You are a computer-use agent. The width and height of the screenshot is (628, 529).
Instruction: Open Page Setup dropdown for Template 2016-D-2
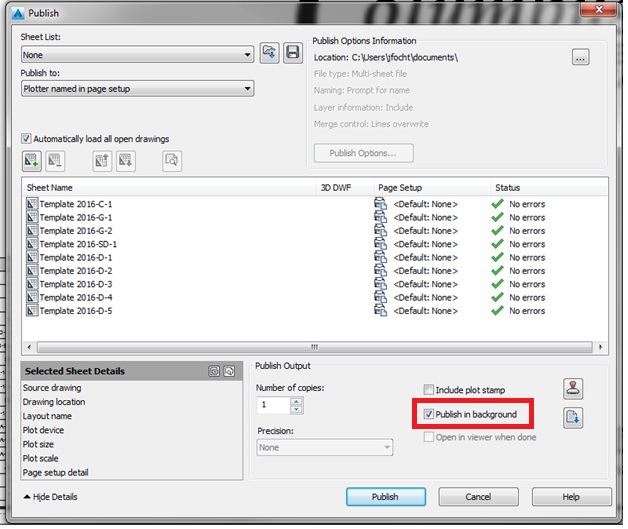pos(425,271)
